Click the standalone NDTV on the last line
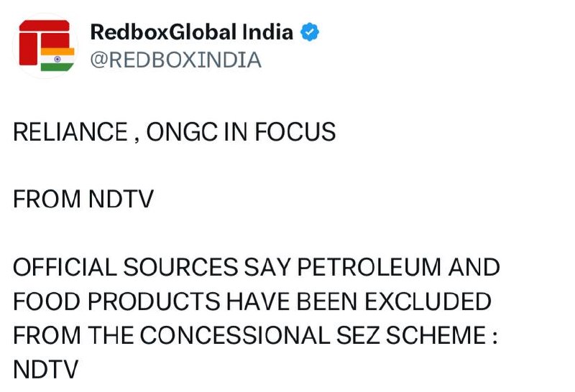 point(45,369)
